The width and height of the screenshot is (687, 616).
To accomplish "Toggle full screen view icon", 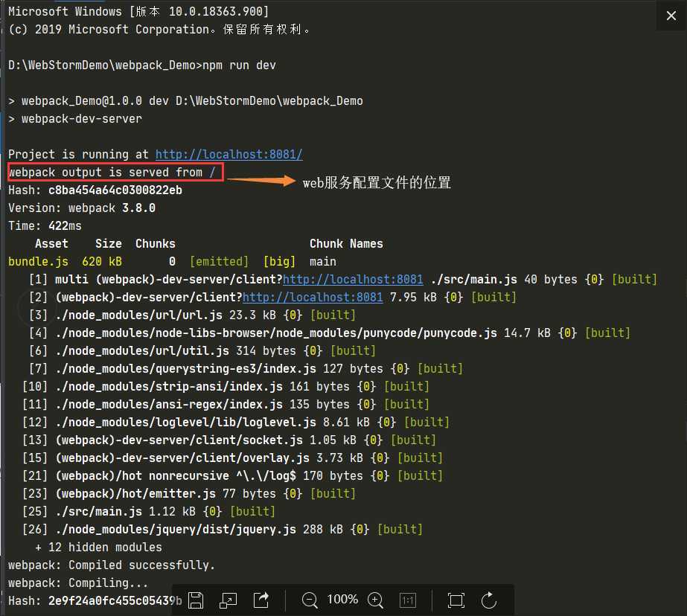I will 456,600.
